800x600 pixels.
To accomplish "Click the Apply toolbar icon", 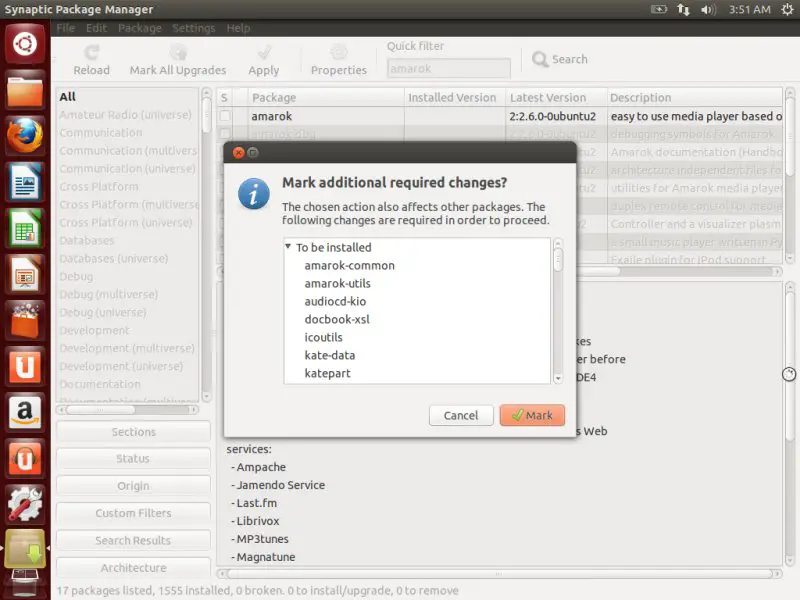I will pos(264,53).
